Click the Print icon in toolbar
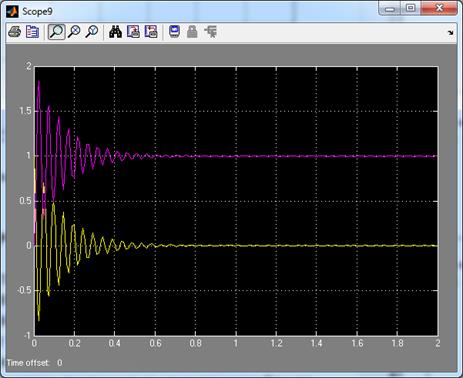463x378 pixels. tap(15, 32)
